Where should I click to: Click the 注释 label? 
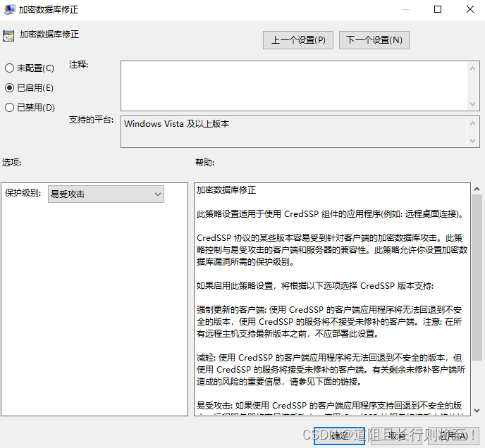coord(78,65)
